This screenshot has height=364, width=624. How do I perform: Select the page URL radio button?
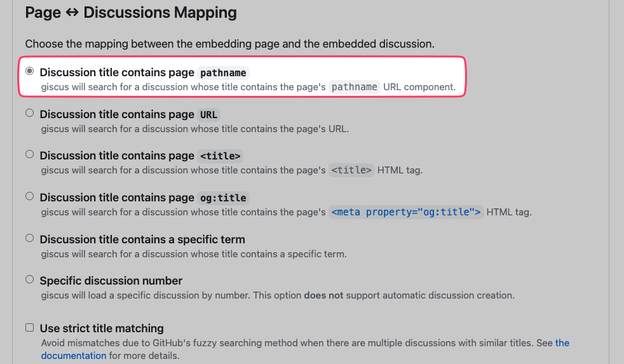point(30,113)
